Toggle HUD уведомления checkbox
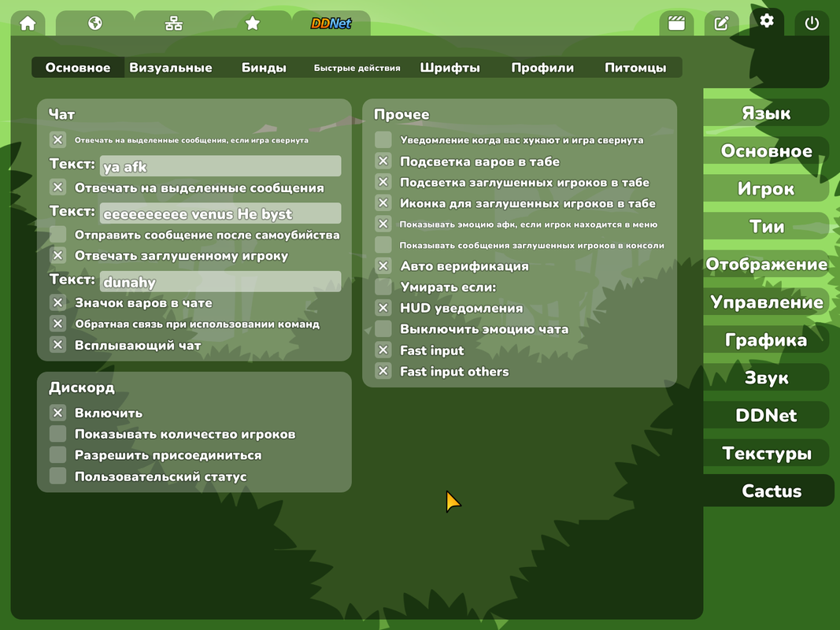The image size is (840, 630). click(383, 307)
